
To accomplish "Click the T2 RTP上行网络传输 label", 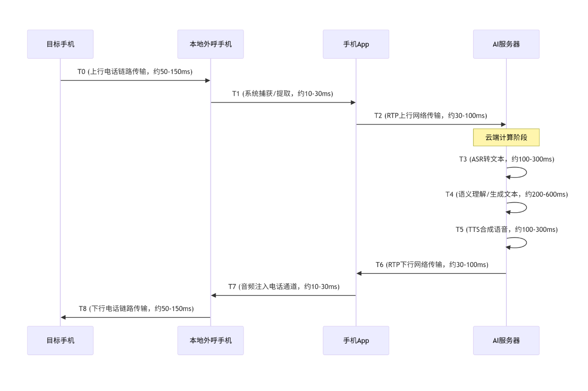I will pos(431,116).
